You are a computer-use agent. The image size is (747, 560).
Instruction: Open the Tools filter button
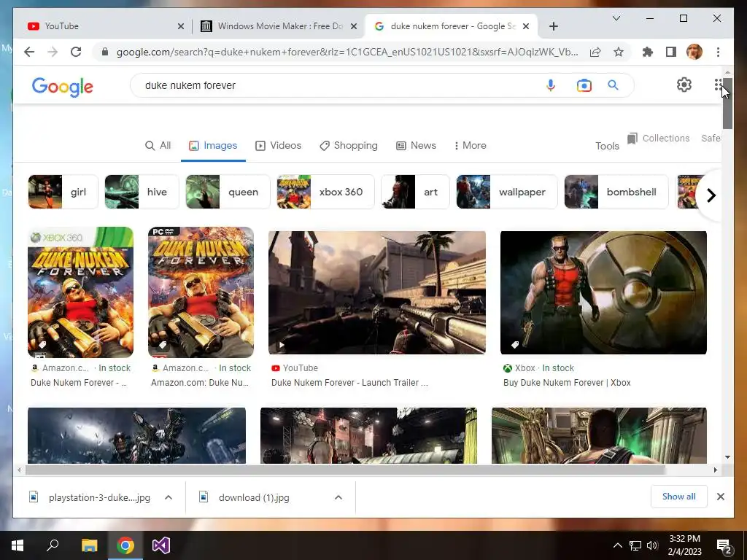(607, 146)
